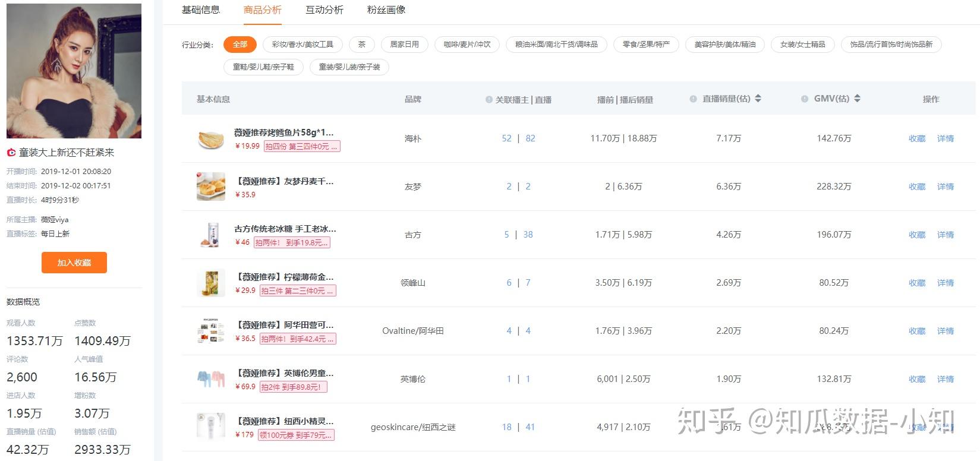
Task: Filter by 彩妆/香水/美妆工具 category
Action: (302, 45)
